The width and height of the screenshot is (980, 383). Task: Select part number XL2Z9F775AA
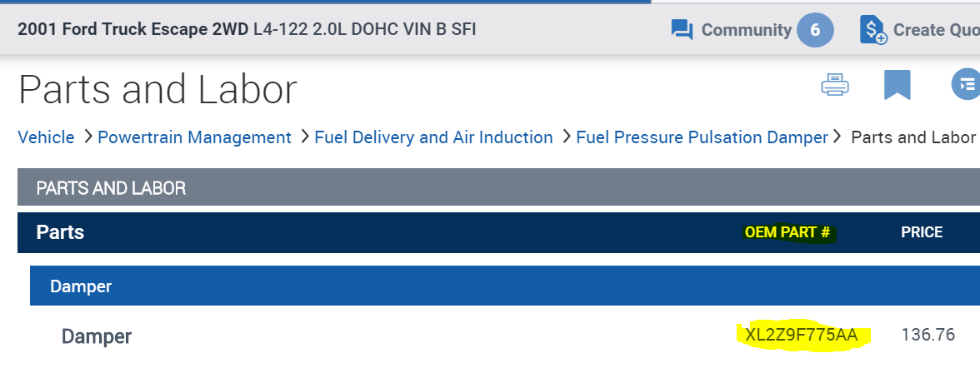coord(800,336)
